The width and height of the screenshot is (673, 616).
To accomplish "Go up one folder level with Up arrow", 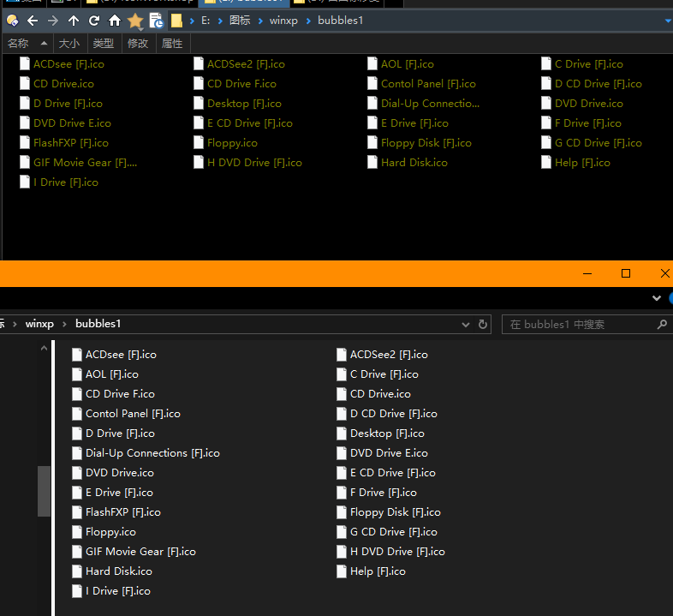I will 74,20.
